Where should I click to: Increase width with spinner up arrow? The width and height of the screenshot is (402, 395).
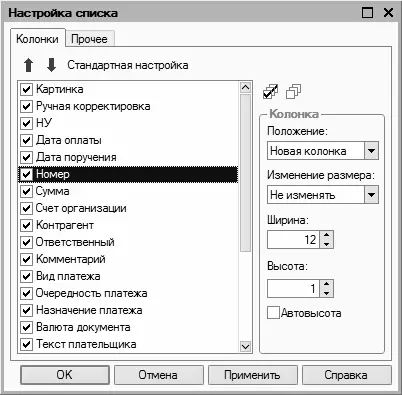point(327,235)
